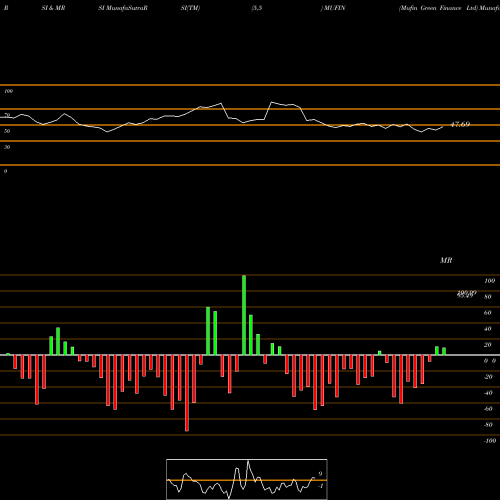This screenshot has width=500, height=500.
Task: Click the 'SI & MR' header text
Action: (x=53, y=8)
